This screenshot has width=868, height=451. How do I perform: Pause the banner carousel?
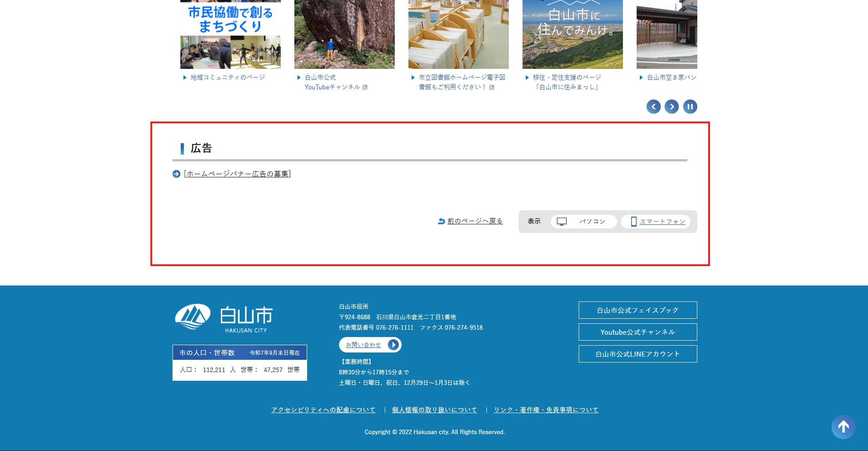tap(690, 107)
